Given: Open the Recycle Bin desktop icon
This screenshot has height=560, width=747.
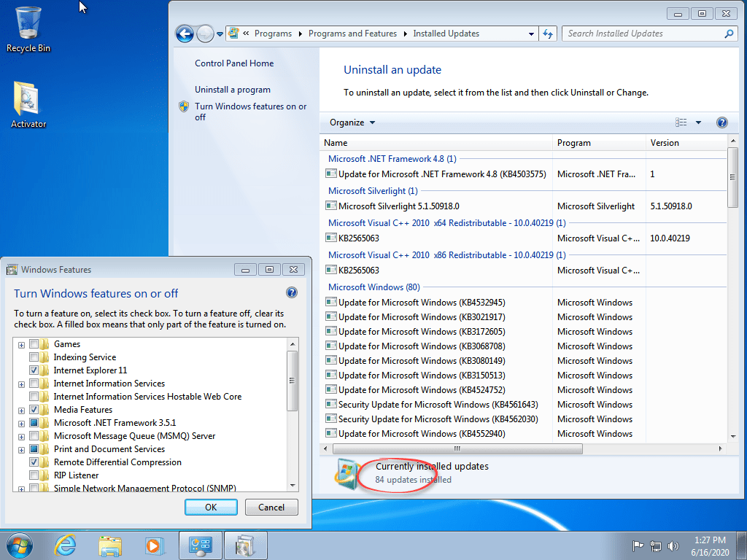Looking at the screenshot, I should pos(28,29).
